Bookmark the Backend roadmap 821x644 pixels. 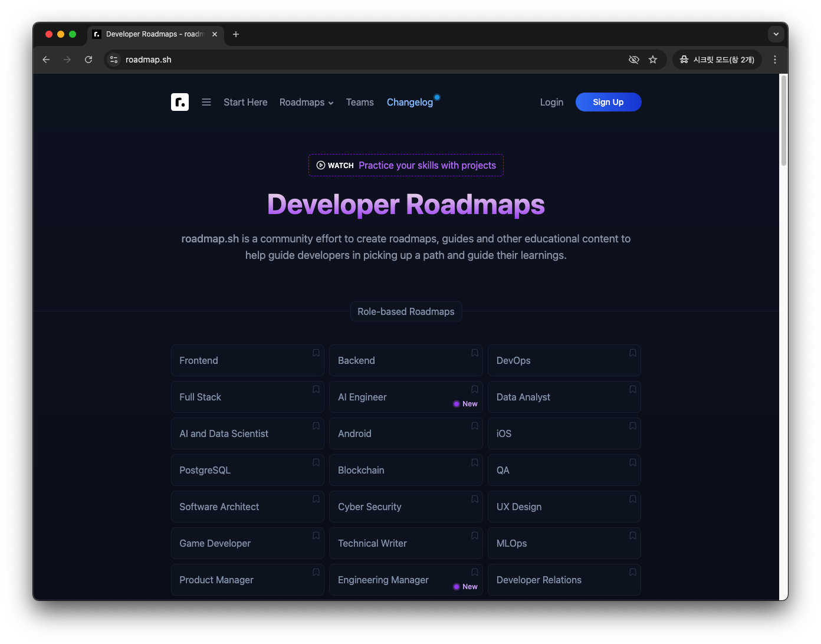point(475,353)
